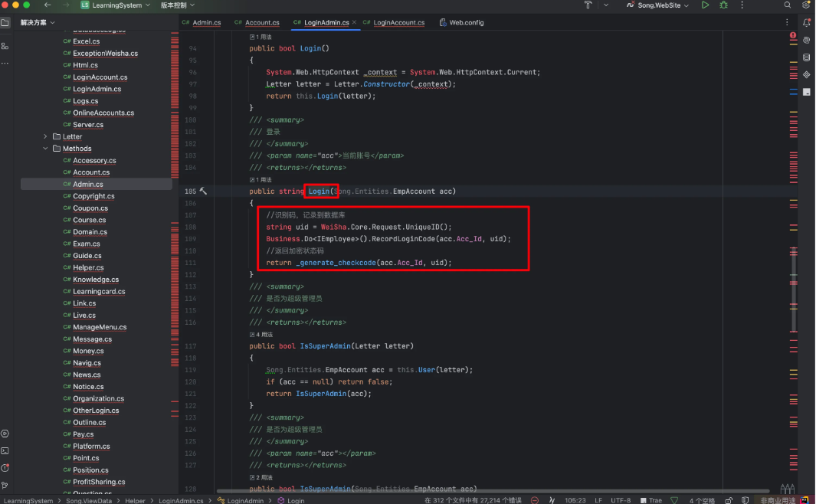Open the Search Everywhere magnifier
Screen dimensions: 816x504
787,5
